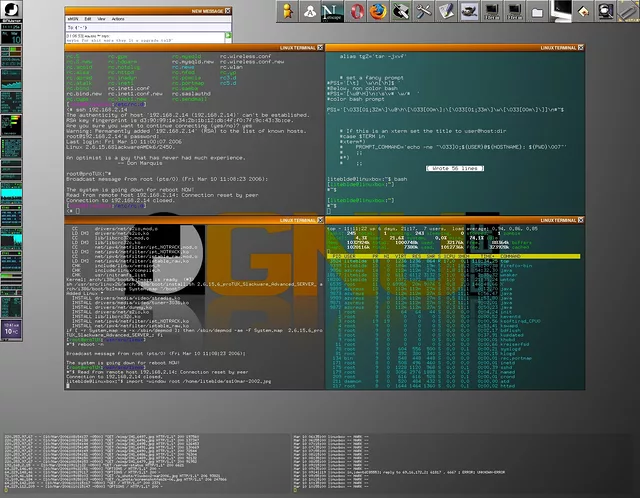This screenshot has height=498, width=640.
Task: Open the folder icon in the dock
Action: pyautogui.click(x=535, y=12)
